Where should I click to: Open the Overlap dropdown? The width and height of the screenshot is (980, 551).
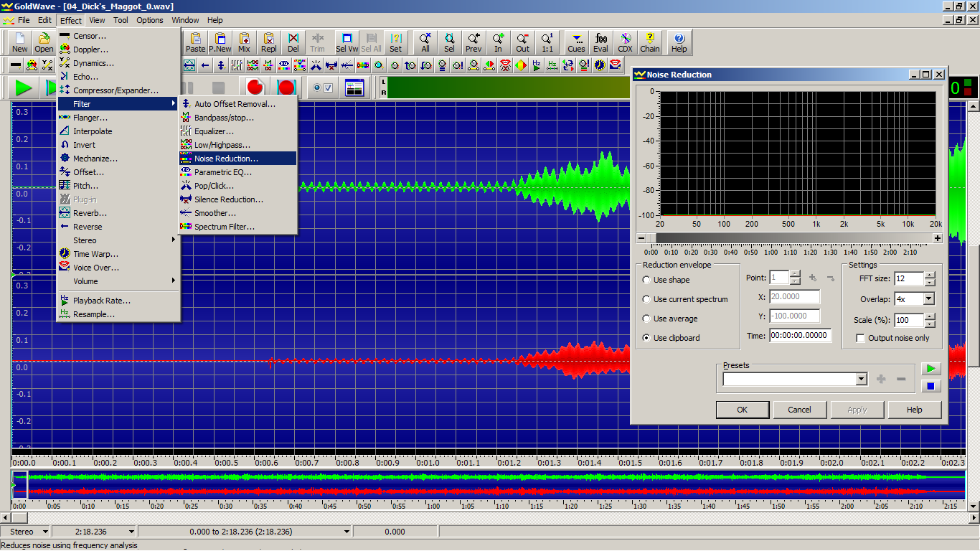point(929,299)
